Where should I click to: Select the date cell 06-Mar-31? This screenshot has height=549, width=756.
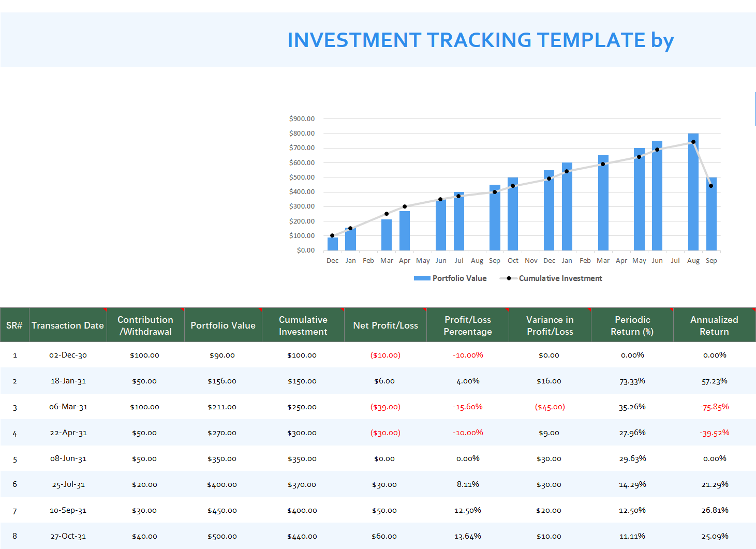pos(68,407)
